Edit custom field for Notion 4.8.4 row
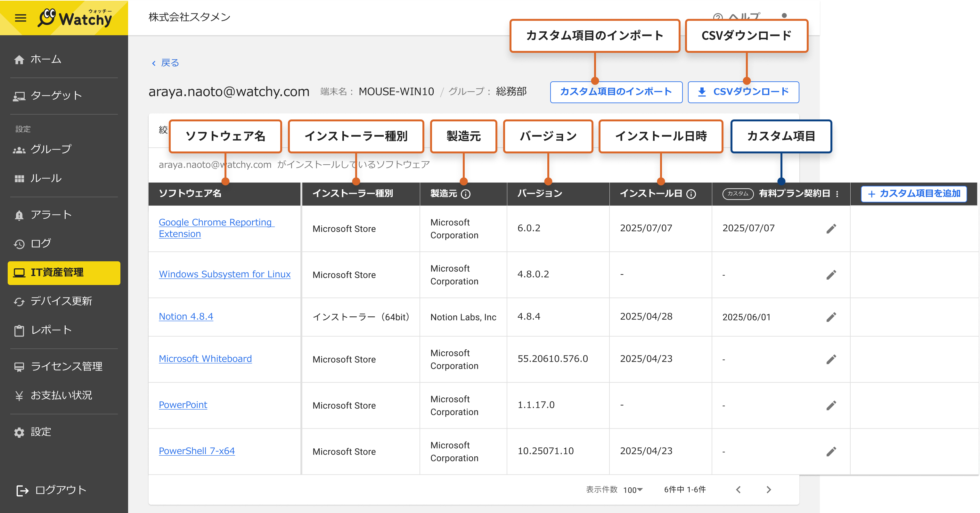Screen dimensions: 980x513 [x=831, y=317]
